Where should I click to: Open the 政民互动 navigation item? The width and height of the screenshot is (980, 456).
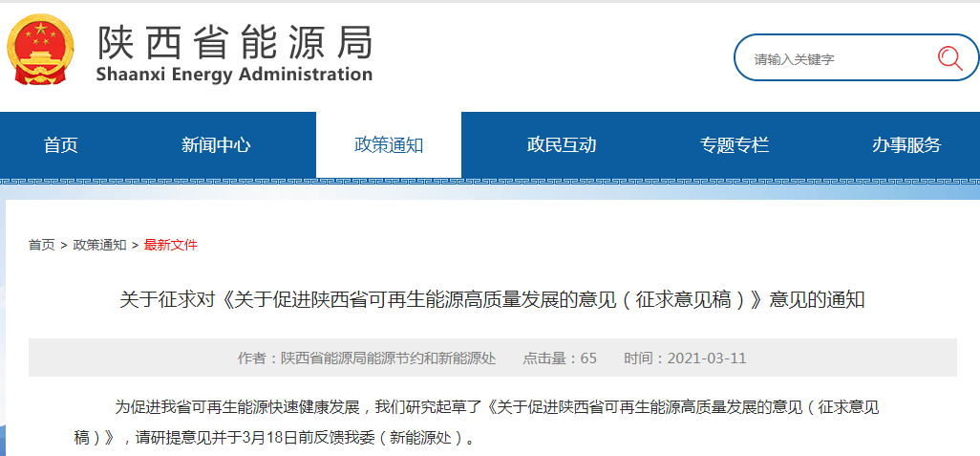coord(562,145)
